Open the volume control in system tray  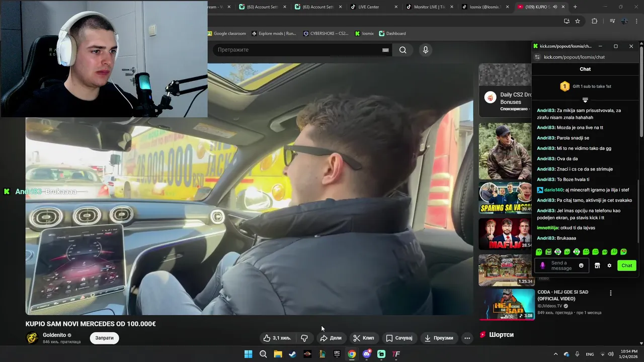[x=611, y=354]
